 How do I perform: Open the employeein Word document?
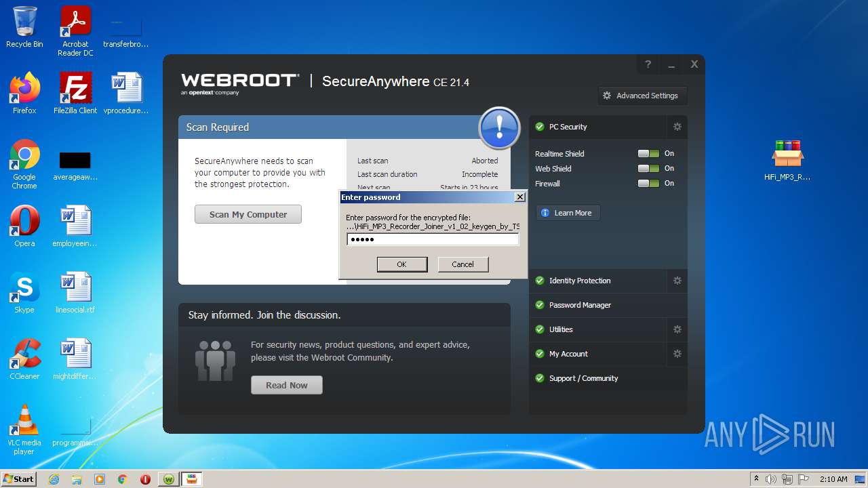(75, 226)
